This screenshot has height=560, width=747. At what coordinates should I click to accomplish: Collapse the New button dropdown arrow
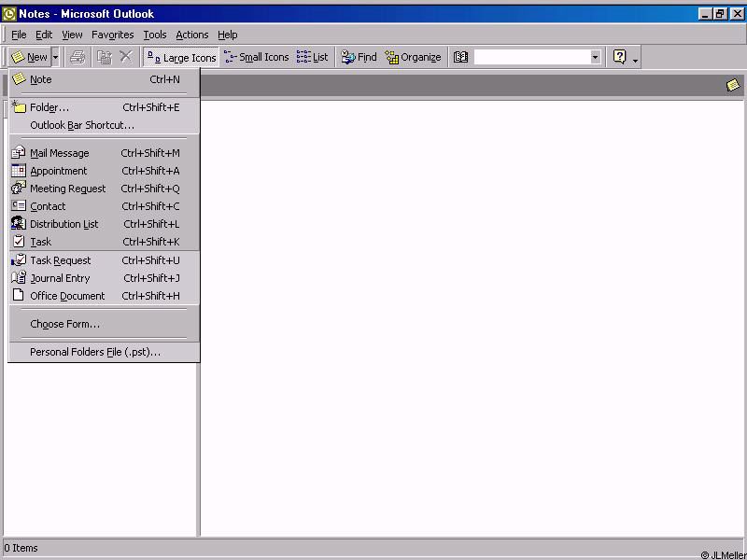pos(55,57)
